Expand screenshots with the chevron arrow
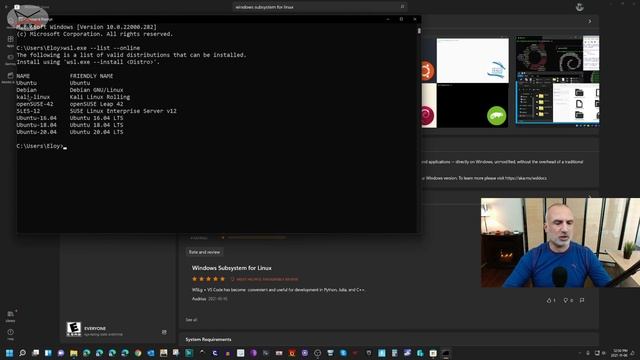Image resolution: width=640 pixels, height=360 pixels. tap(589, 21)
